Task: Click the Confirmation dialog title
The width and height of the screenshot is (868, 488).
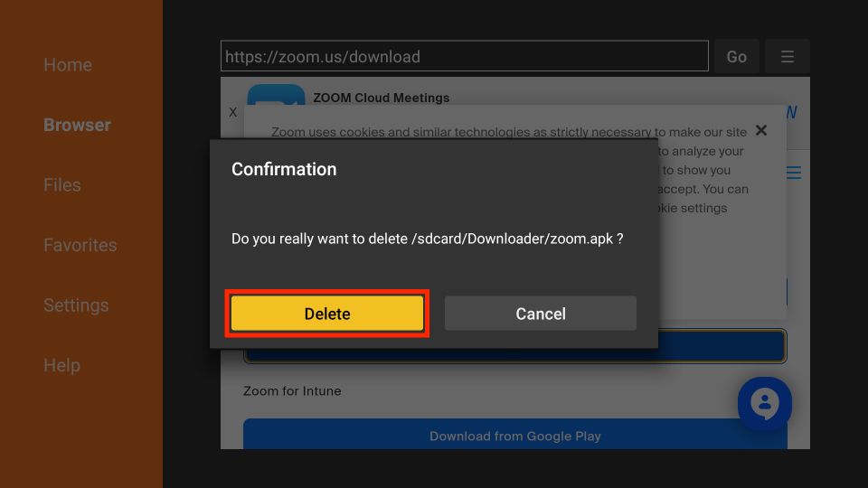Action: point(284,169)
